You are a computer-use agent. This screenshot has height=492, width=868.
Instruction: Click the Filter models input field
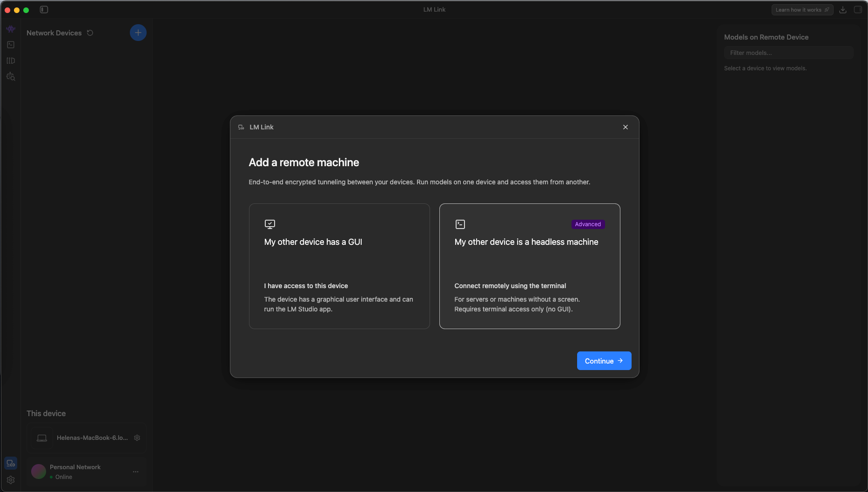788,53
